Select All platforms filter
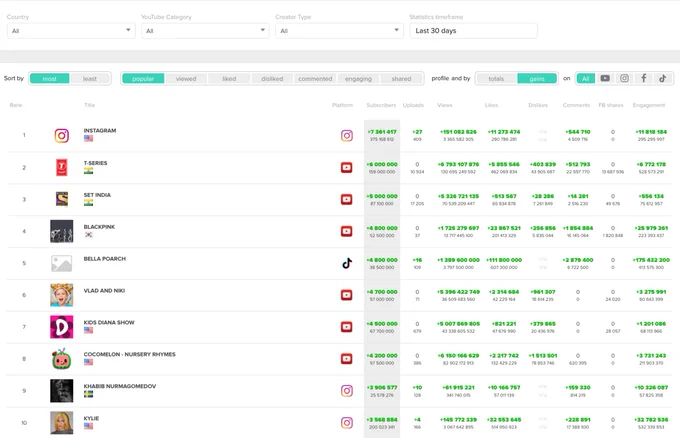Screen dimensions: 680x438 (x=586, y=78)
